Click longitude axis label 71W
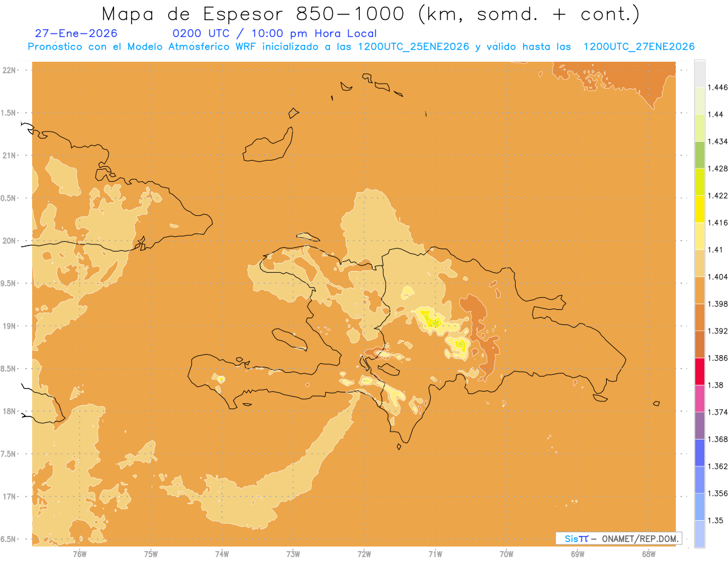 [x=435, y=554]
